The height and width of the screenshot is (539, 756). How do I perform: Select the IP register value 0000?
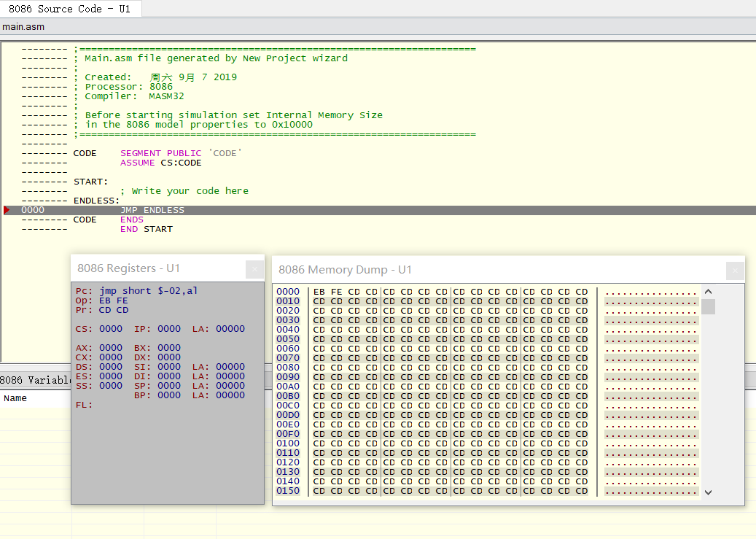coord(168,328)
